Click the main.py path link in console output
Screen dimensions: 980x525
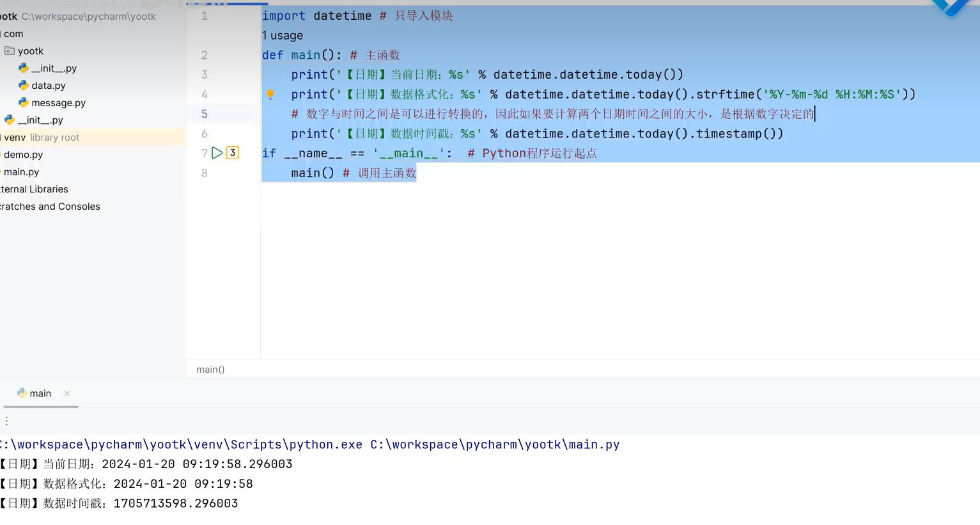coord(495,444)
